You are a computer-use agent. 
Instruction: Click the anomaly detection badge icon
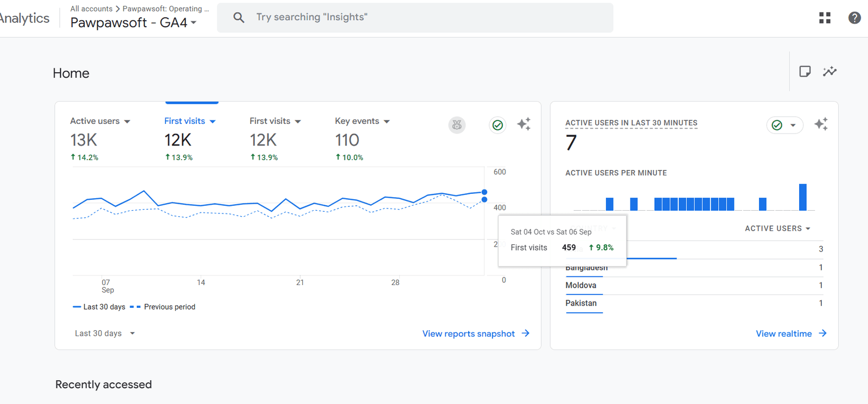click(457, 125)
